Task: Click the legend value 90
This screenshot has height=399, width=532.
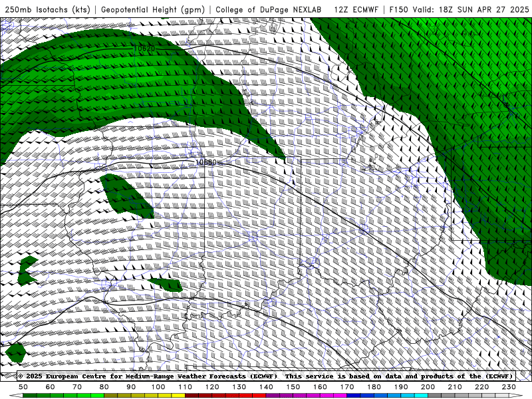Action: (x=131, y=387)
